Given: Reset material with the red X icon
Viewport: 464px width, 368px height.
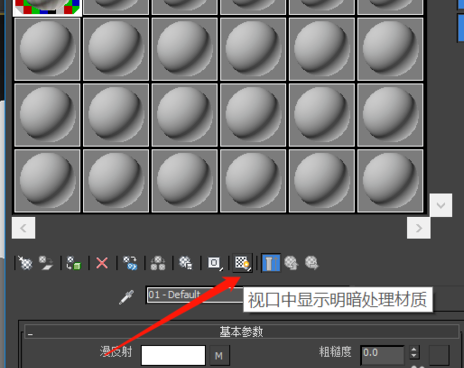Looking at the screenshot, I should (102, 263).
